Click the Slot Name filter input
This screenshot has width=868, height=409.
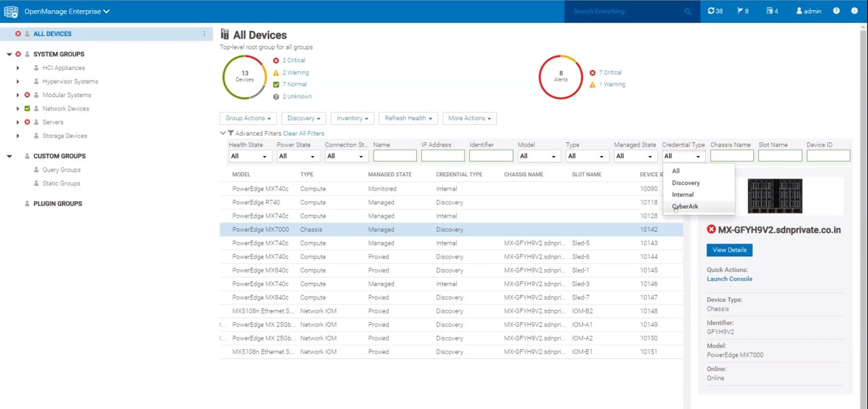pyautogui.click(x=780, y=156)
